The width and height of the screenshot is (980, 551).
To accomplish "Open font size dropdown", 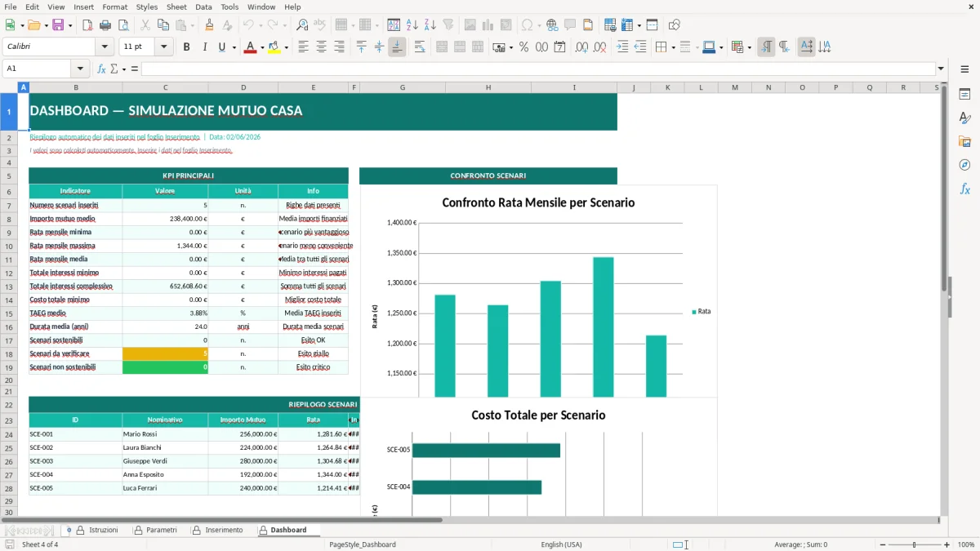I will (x=163, y=47).
